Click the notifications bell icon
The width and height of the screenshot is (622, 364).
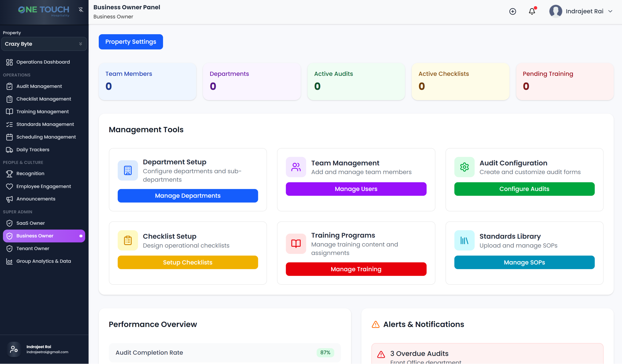532,11
